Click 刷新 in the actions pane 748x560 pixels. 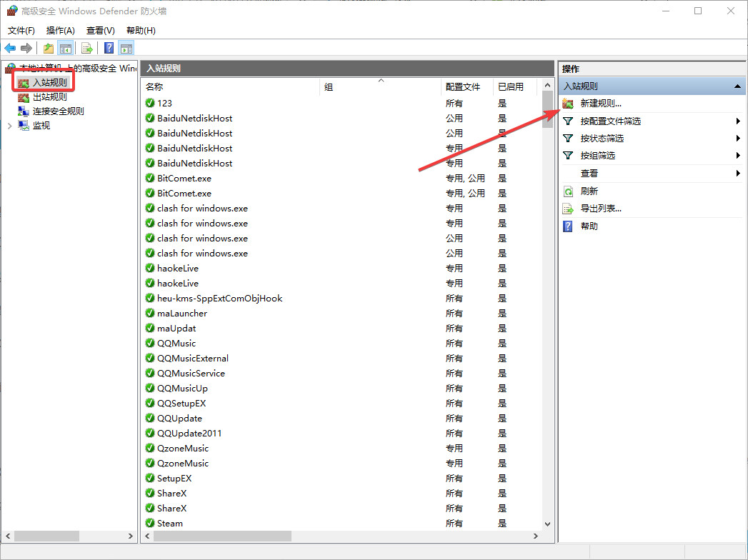(589, 191)
